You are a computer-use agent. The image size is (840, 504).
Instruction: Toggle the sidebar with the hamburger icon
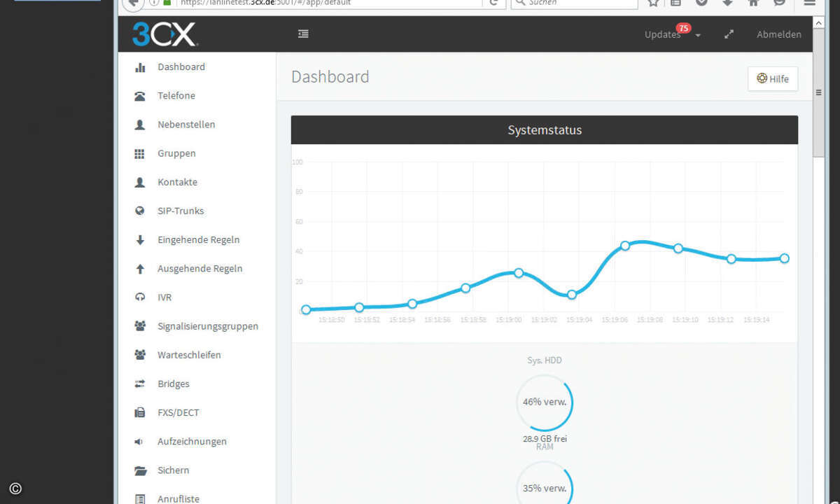click(x=303, y=34)
